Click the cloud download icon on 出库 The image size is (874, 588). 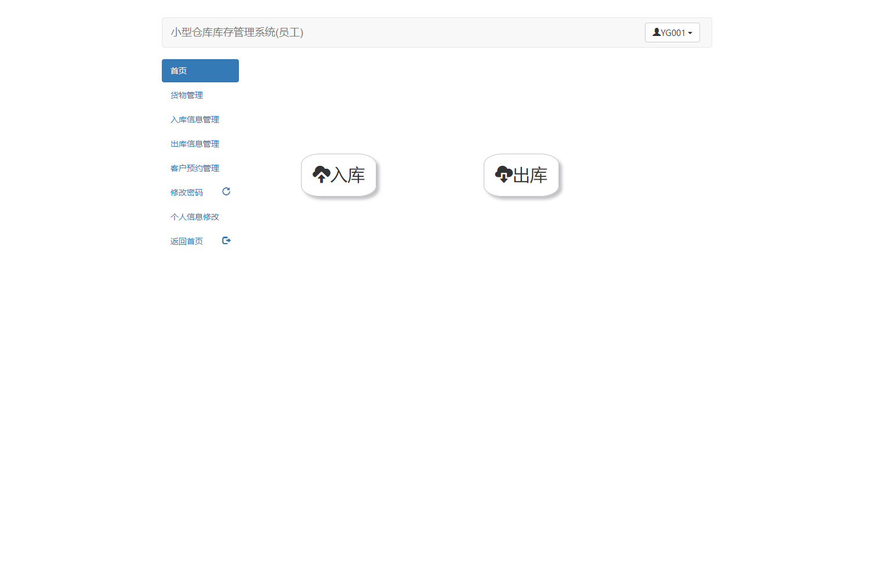click(x=503, y=174)
